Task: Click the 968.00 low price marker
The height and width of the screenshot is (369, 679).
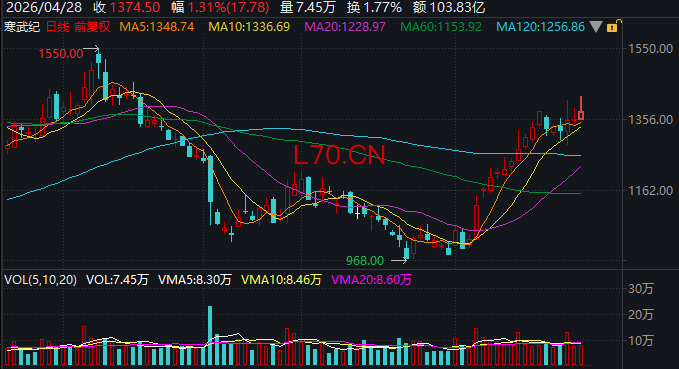Action: (x=365, y=261)
